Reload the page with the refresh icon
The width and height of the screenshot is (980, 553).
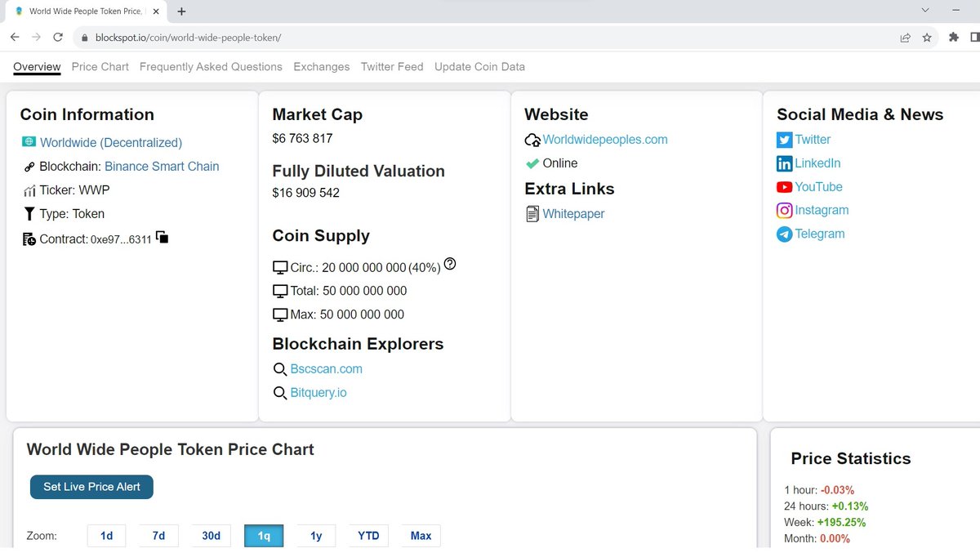coord(58,38)
